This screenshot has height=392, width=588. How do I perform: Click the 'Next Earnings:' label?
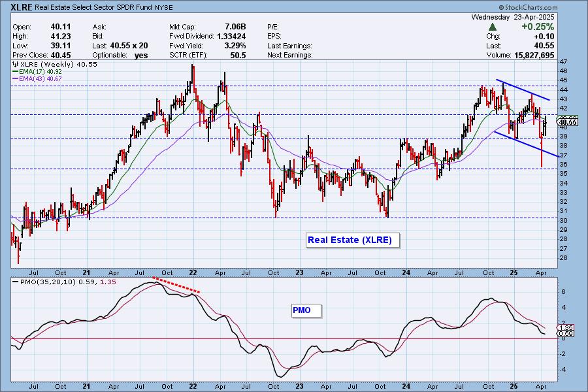290,55
